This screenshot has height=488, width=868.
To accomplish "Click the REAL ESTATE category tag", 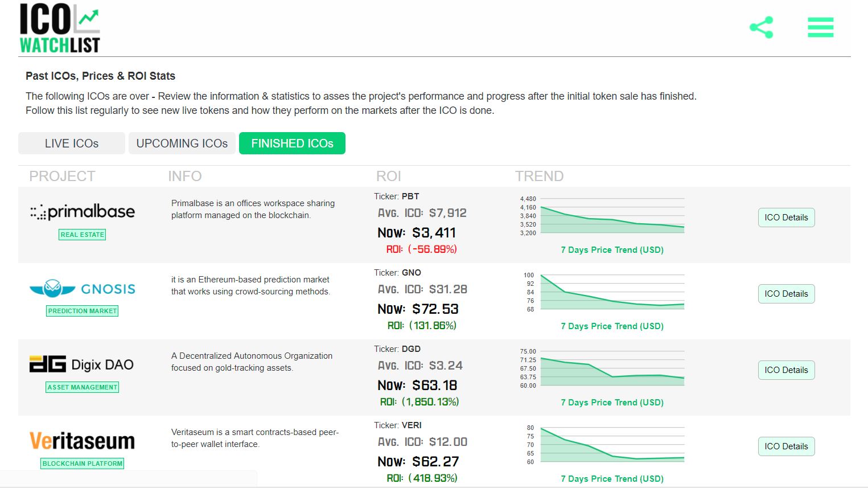I will click(83, 235).
